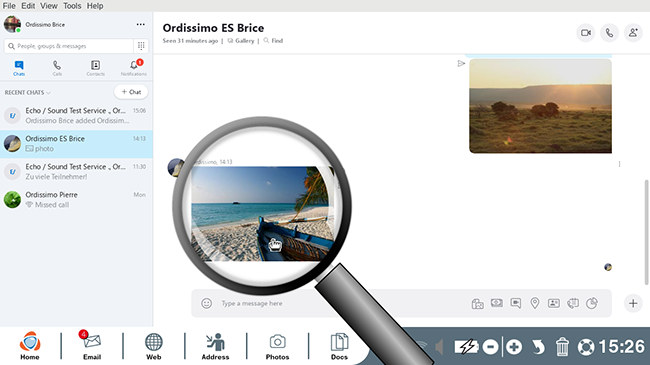
Task: Select the Ordissimo Pierre missed call chat
Action: click(x=76, y=200)
